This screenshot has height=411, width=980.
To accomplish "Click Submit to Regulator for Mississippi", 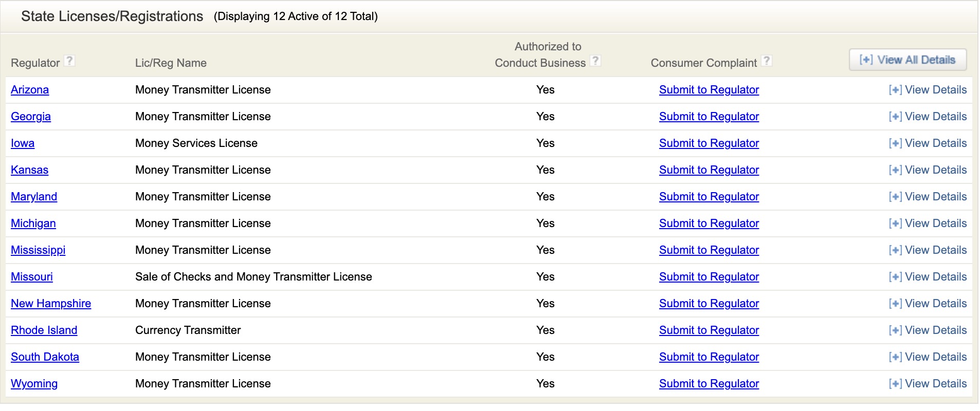I will (x=709, y=250).
